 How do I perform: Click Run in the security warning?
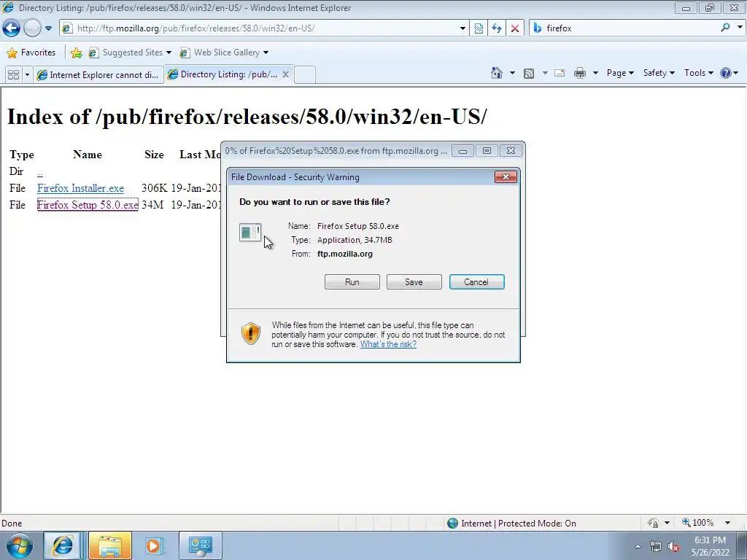coord(352,282)
